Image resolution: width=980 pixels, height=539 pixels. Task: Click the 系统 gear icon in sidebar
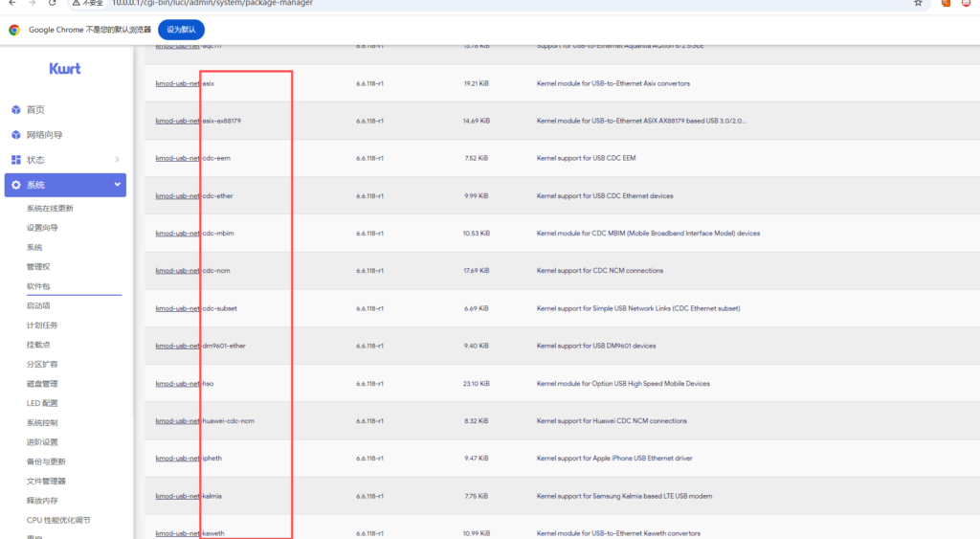pos(16,185)
